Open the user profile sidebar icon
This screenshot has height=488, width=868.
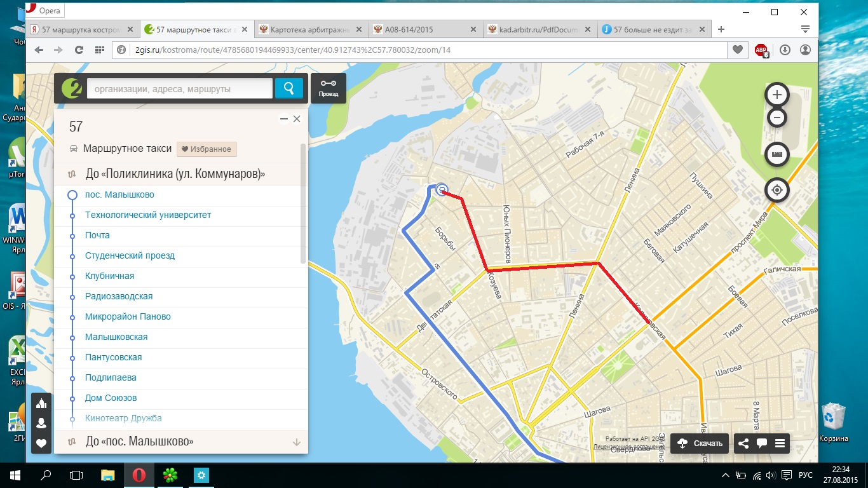[42, 423]
